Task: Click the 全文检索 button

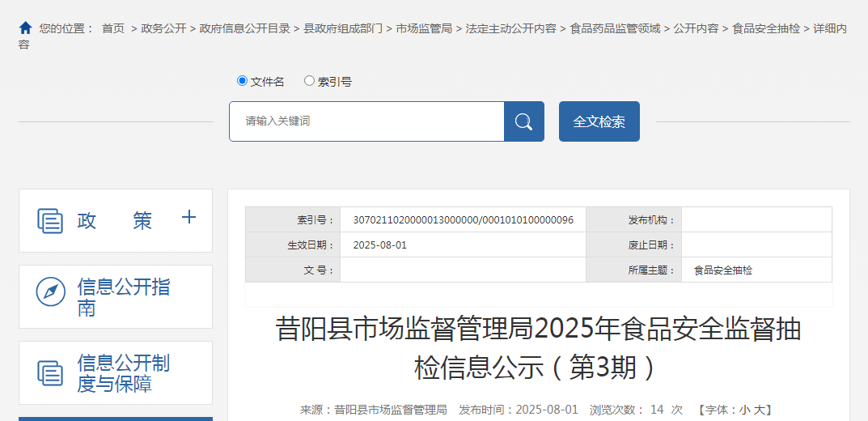Action: point(599,121)
